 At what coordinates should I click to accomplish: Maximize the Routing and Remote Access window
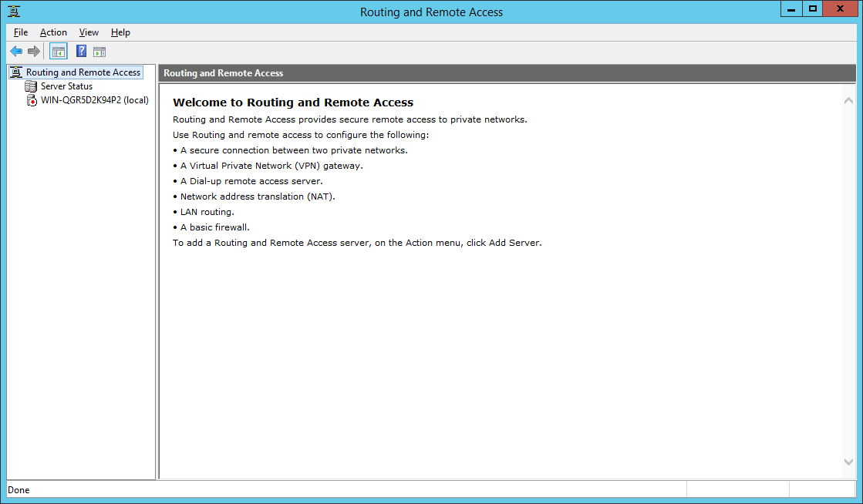tap(812, 8)
